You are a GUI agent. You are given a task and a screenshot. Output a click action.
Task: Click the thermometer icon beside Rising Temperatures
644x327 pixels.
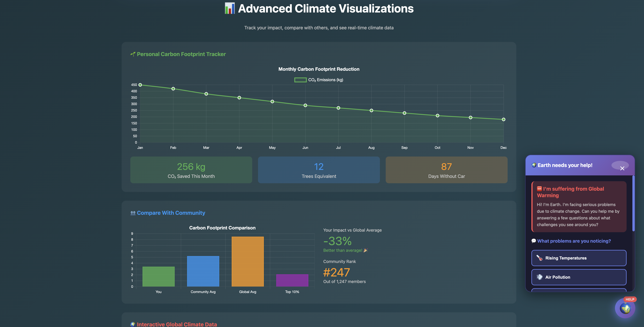click(x=539, y=258)
